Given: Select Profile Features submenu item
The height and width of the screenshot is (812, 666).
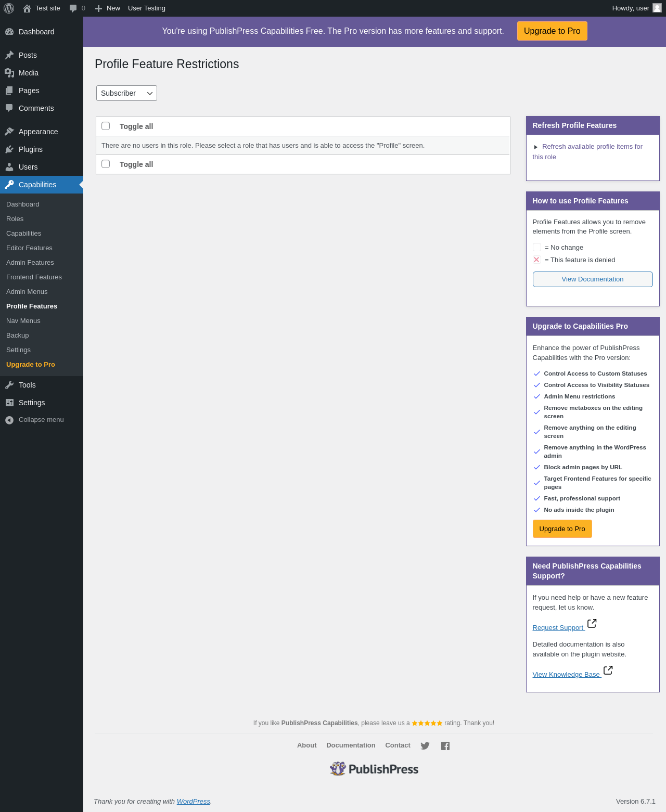Looking at the screenshot, I should [32, 306].
